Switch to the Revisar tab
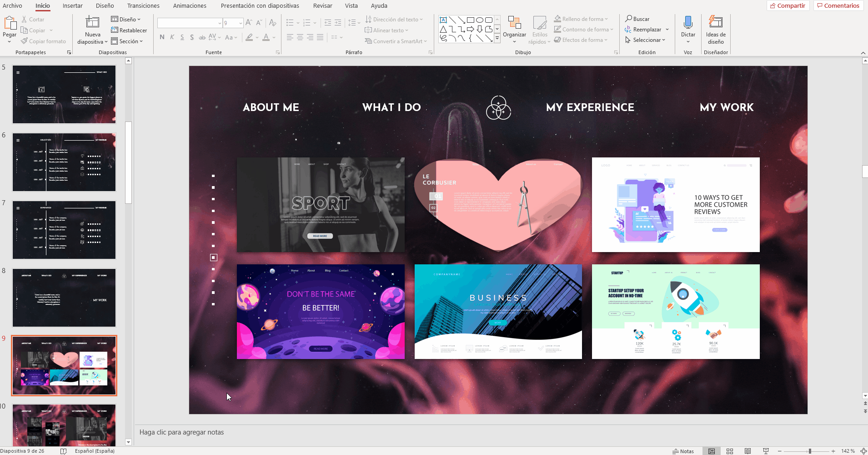The image size is (868, 455). 322,5
